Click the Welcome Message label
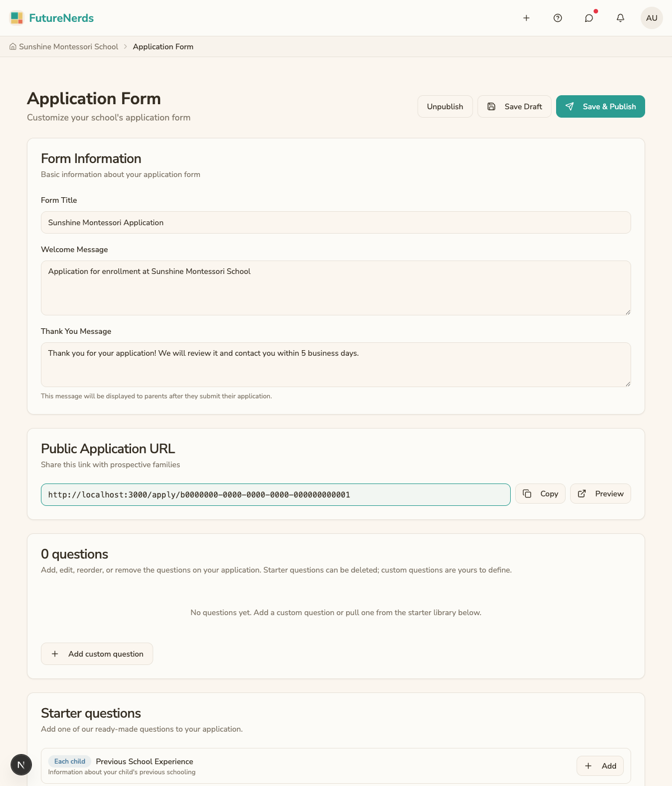This screenshot has height=786, width=672. pyautogui.click(x=74, y=249)
